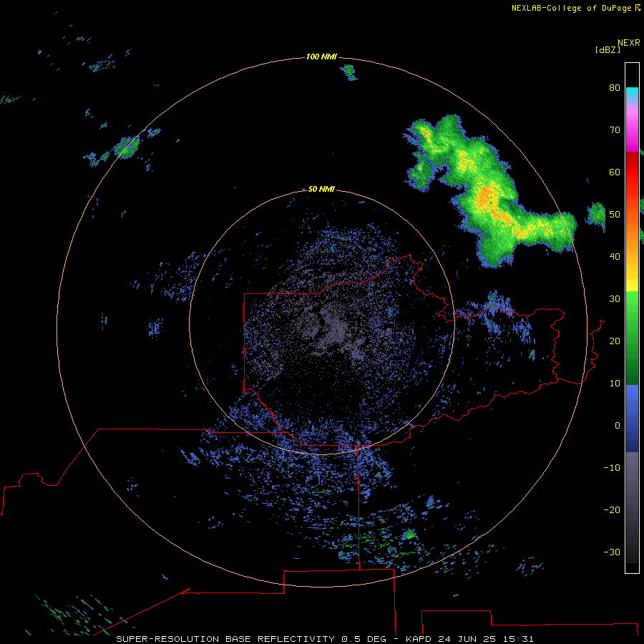Image resolution: width=644 pixels, height=644 pixels.
Task: Click the NEXR label above color scale
Action: pyautogui.click(x=628, y=43)
